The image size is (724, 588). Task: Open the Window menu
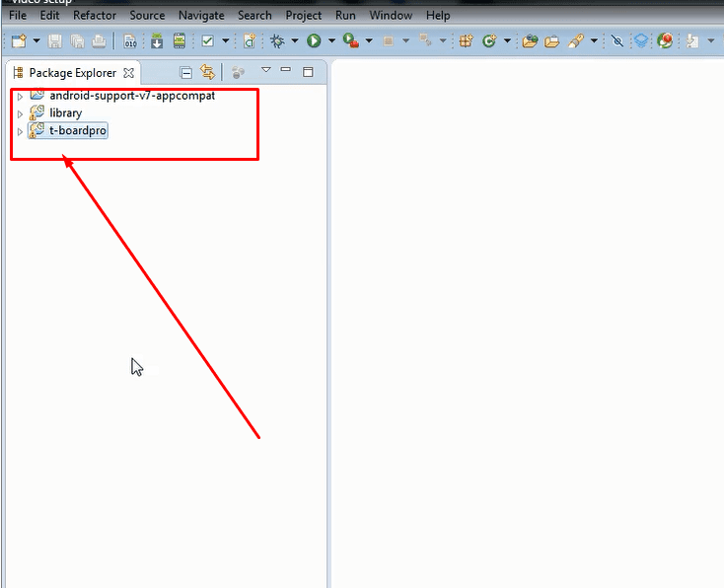click(391, 15)
